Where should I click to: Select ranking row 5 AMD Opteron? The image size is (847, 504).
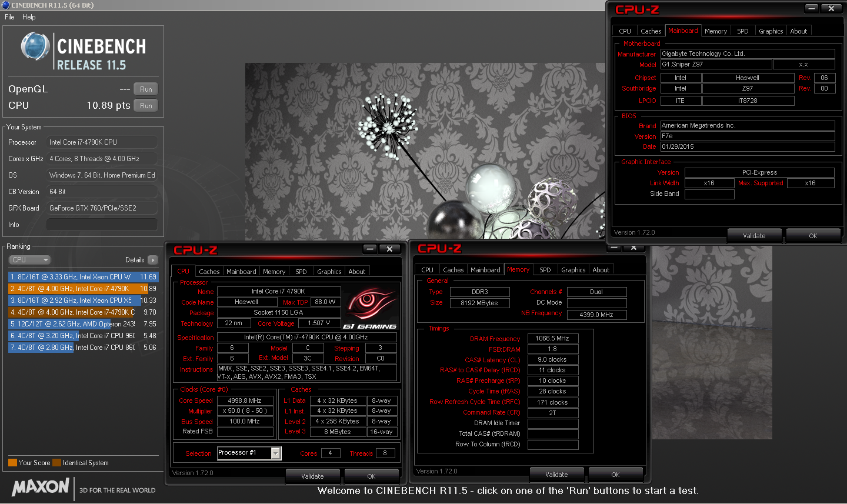[83, 323]
